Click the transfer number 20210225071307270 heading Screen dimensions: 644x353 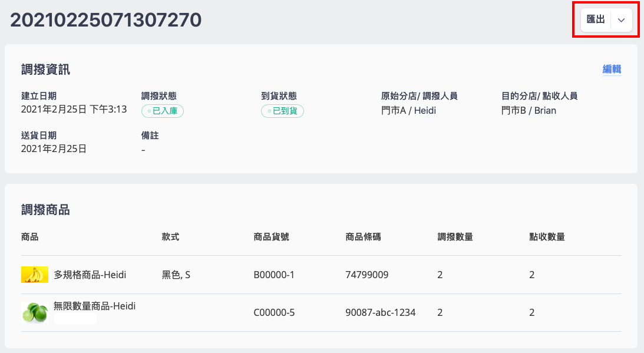pyautogui.click(x=106, y=19)
